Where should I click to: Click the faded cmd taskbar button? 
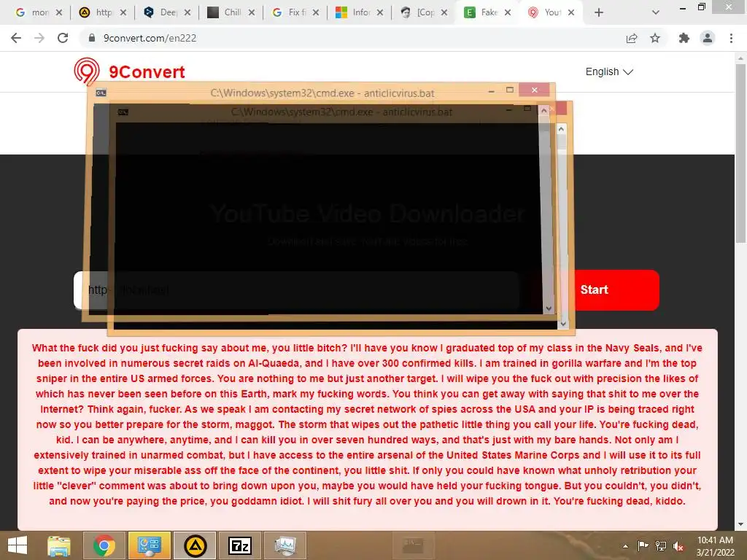413,545
